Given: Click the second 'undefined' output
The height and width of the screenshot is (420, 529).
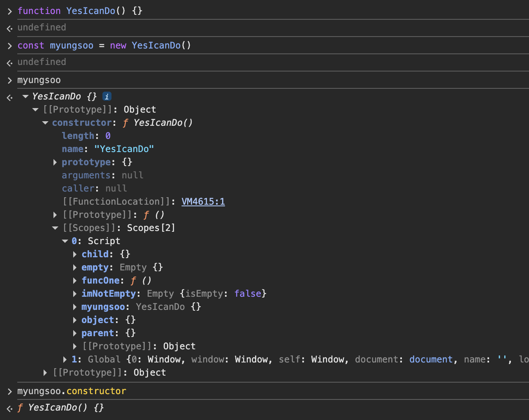Looking at the screenshot, I should [42, 62].
